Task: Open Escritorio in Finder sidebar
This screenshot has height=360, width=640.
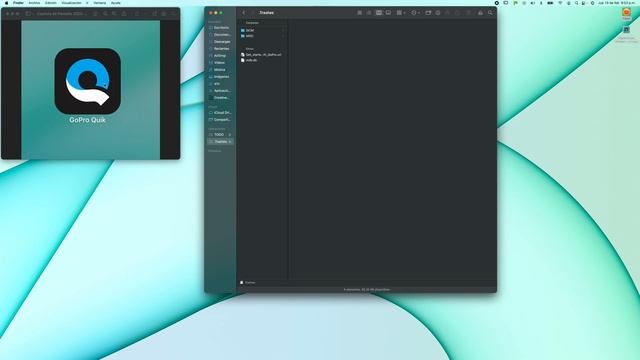Action: [220, 28]
